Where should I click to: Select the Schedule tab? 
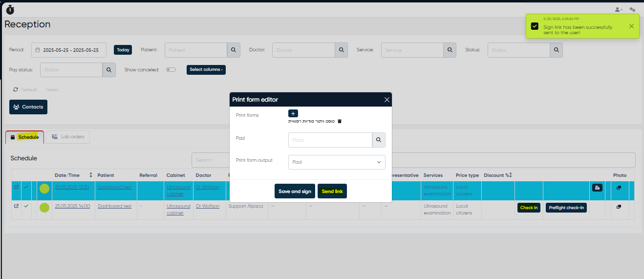coord(25,137)
